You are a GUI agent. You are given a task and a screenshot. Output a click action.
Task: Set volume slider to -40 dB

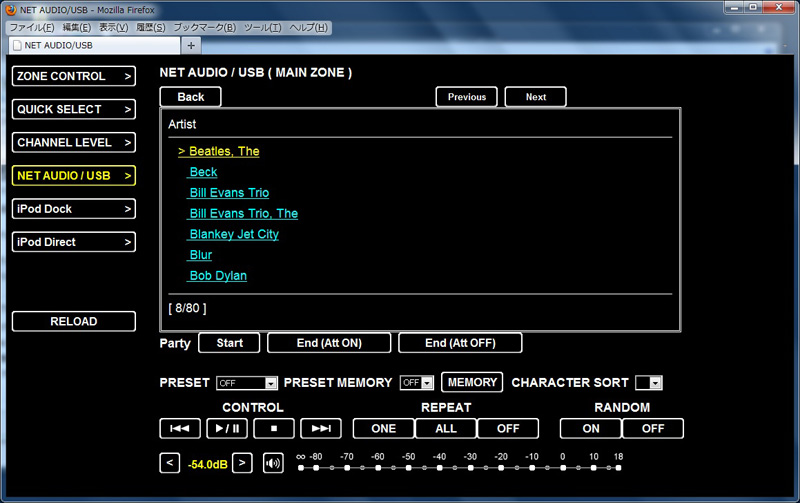coord(439,468)
